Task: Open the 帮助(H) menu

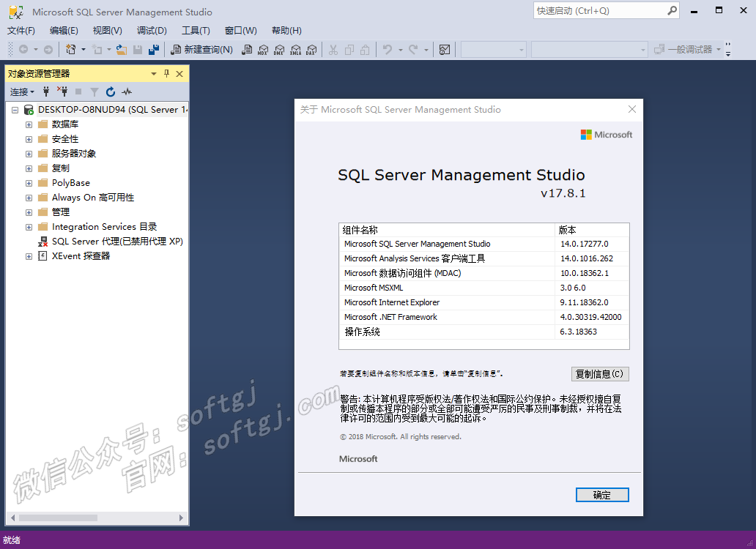Action: (x=286, y=31)
